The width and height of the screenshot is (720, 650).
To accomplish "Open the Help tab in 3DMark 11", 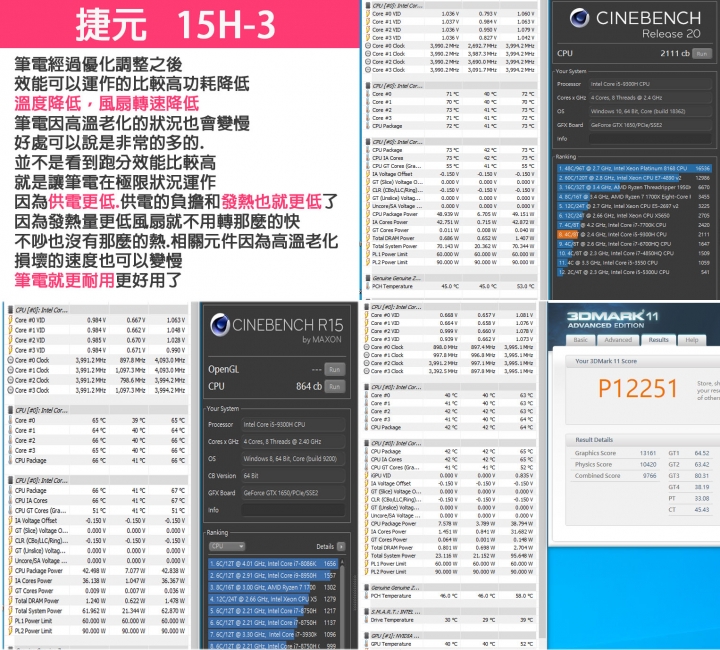I will 692,340.
